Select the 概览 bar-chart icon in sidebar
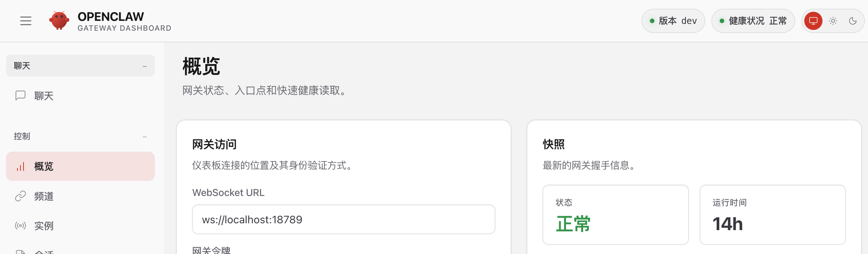This screenshot has height=254, width=868. [20, 166]
